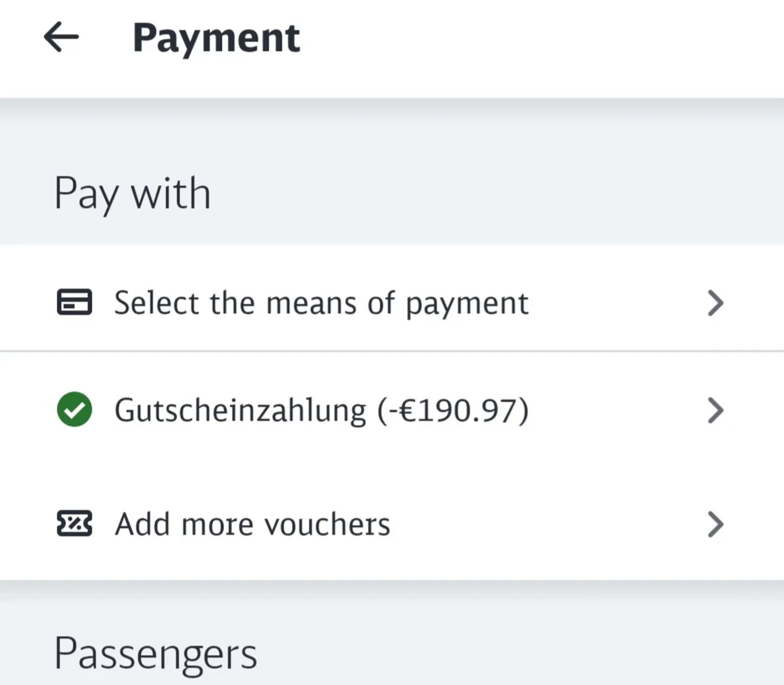This screenshot has width=784, height=685.
Task: Click the green checkmark next to Gutscheinzahlung
Action: click(x=74, y=410)
